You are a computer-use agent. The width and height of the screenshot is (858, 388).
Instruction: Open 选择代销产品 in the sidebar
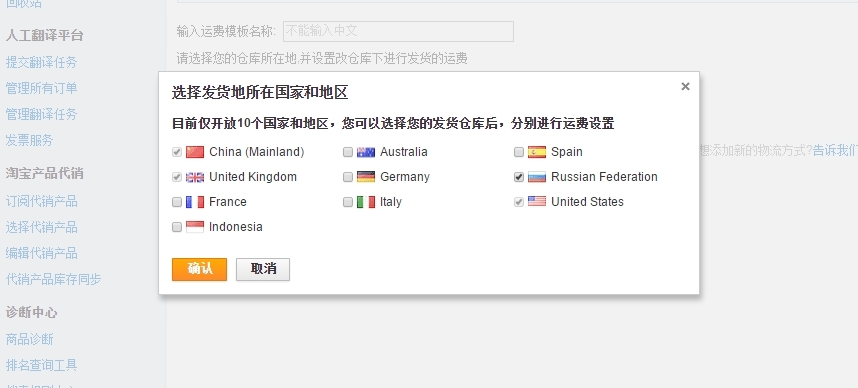click(42, 227)
